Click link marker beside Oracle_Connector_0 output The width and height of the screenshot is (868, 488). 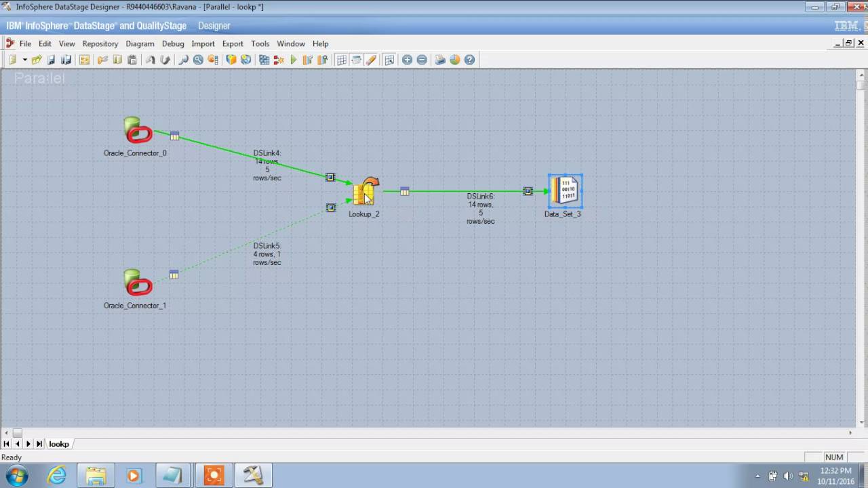174,136
